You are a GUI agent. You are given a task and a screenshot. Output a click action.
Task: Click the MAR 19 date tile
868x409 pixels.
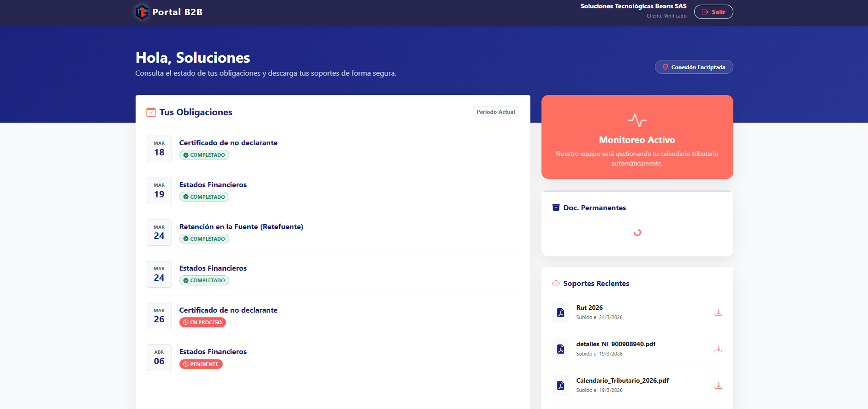click(x=159, y=191)
